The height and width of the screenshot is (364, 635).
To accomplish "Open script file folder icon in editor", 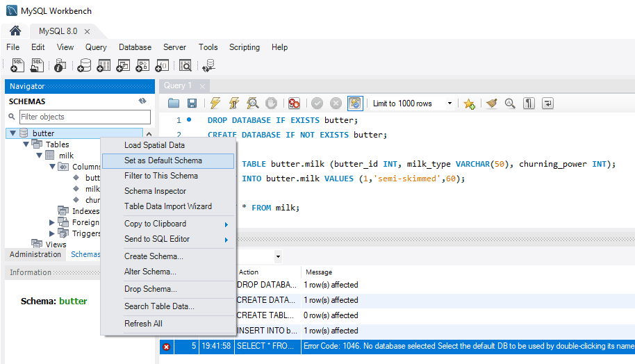I will (174, 104).
